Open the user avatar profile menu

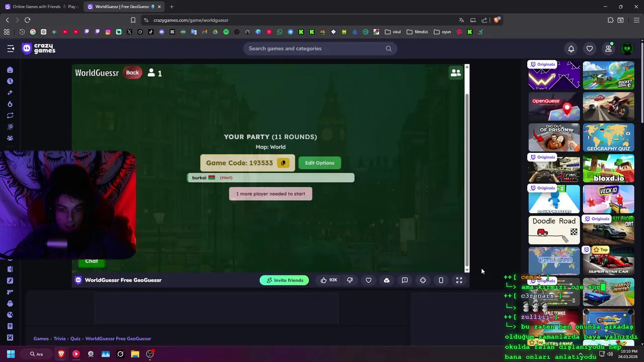(x=627, y=49)
